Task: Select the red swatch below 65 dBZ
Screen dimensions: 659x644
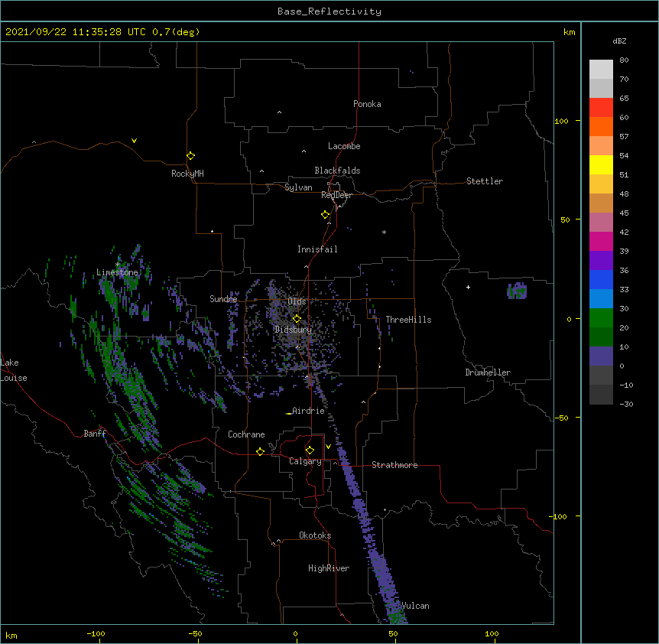Action: click(601, 107)
